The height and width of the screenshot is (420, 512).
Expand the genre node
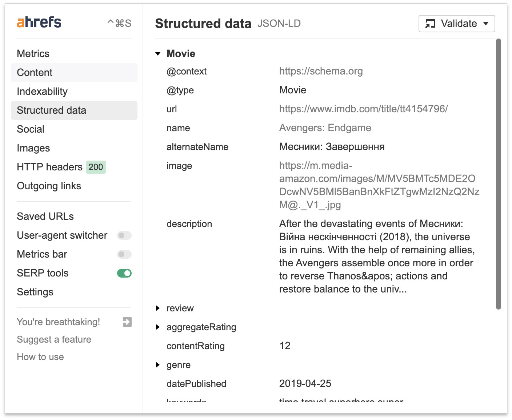pyautogui.click(x=158, y=365)
